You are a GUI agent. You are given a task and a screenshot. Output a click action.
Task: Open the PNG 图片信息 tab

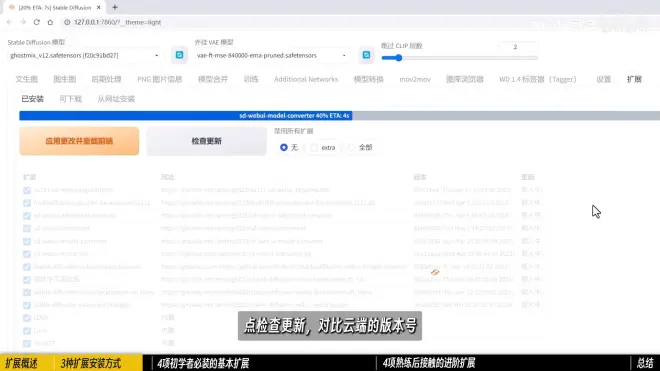click(x=160, y=79)
